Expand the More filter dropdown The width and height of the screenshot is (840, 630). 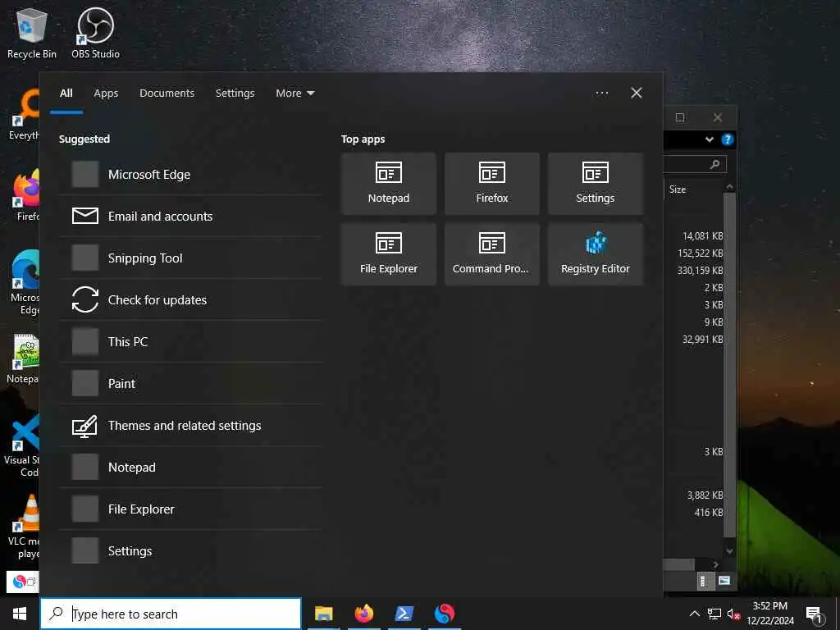pos(294,94)
